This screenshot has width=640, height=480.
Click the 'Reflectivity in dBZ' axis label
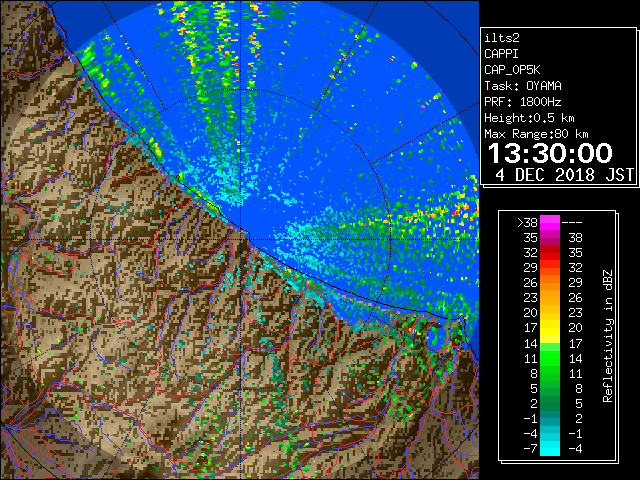point(608,336)
